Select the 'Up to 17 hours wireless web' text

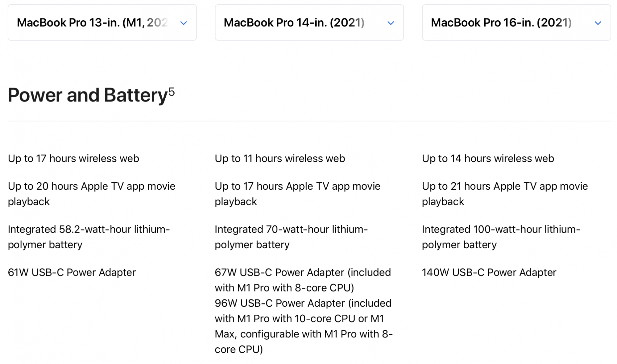click(73, 159)
